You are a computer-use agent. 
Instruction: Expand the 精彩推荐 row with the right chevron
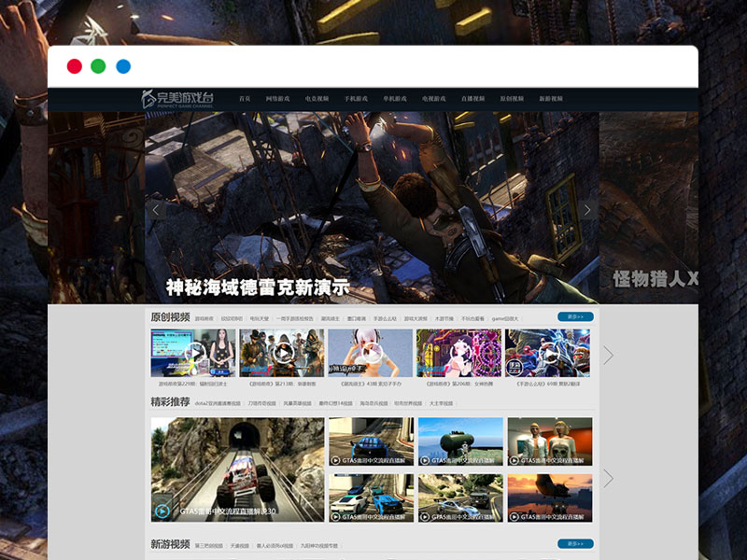point(609,478)
